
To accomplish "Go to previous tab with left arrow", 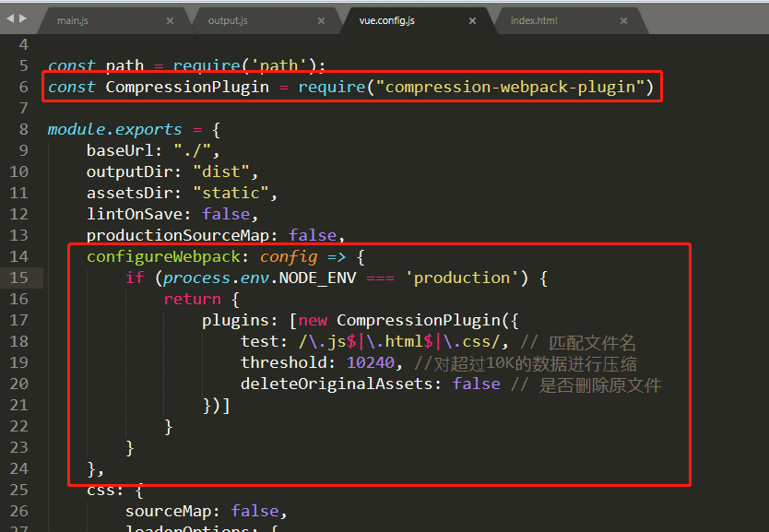I will pos(10,18).
